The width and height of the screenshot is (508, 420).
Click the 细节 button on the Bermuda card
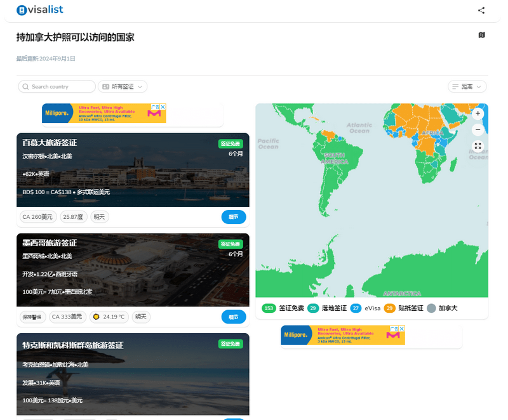(234, 216)
